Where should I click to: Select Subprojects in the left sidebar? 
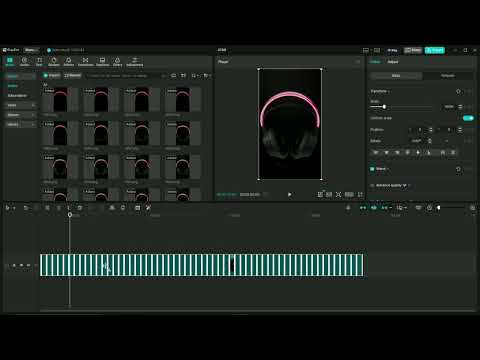pos(17,96)
